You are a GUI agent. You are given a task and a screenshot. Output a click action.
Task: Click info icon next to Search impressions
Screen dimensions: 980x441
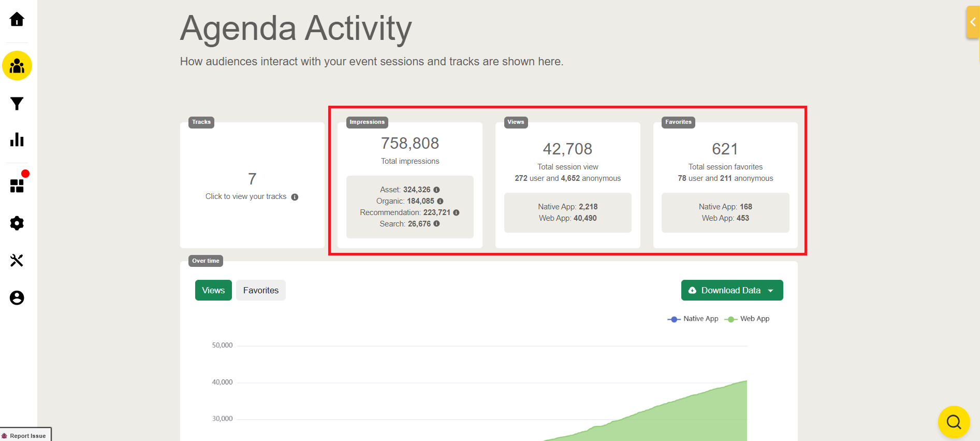click(x=436, y=224)
